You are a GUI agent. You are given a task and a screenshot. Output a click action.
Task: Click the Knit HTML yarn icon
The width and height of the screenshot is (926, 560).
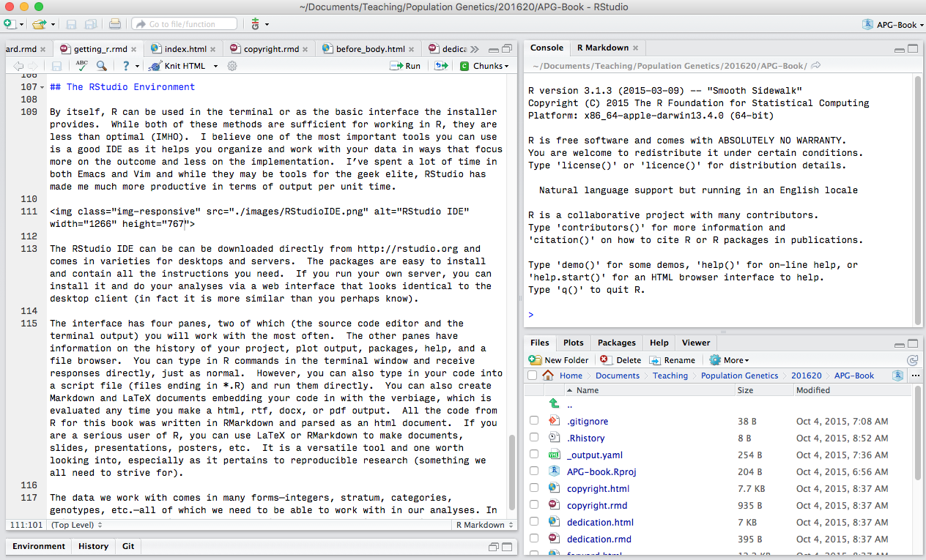coord(155,66)
